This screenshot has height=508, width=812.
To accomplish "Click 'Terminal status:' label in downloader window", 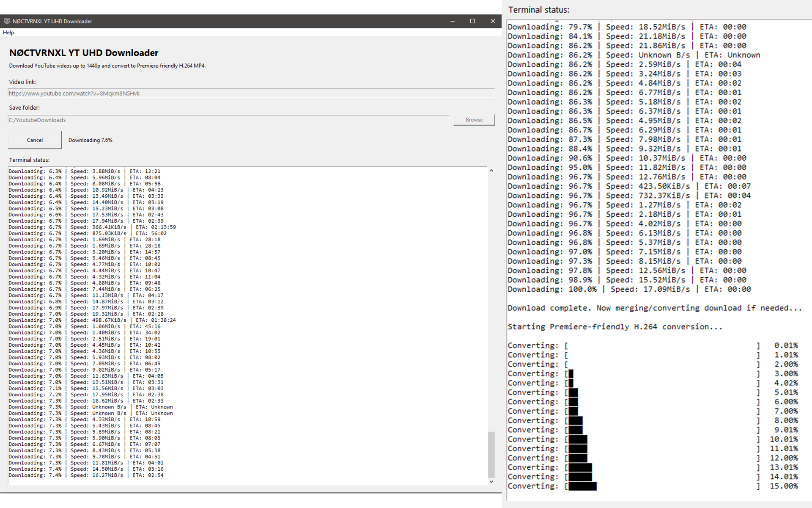I will [x=29, y=160].
